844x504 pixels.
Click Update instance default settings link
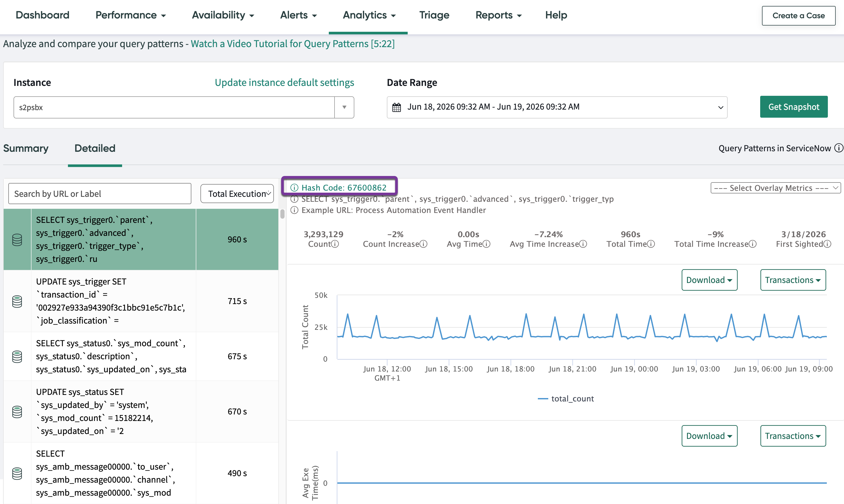point(284,83)
